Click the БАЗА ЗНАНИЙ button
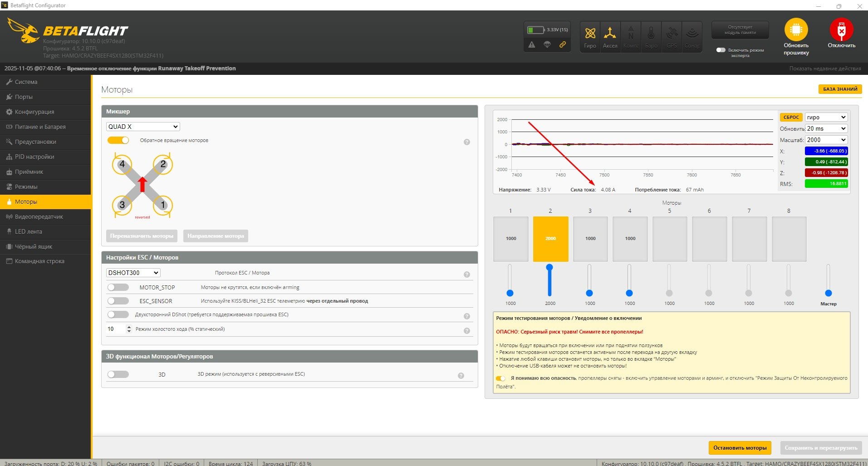Screen dimensions: 868x466 pyautogui.click(x=840, y=89)
